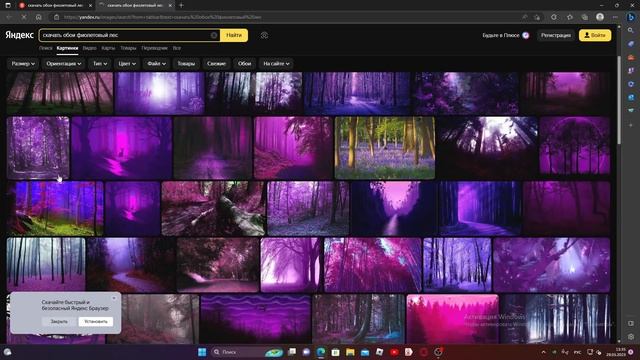Click the Edge profile avatar

click(600, 17)
